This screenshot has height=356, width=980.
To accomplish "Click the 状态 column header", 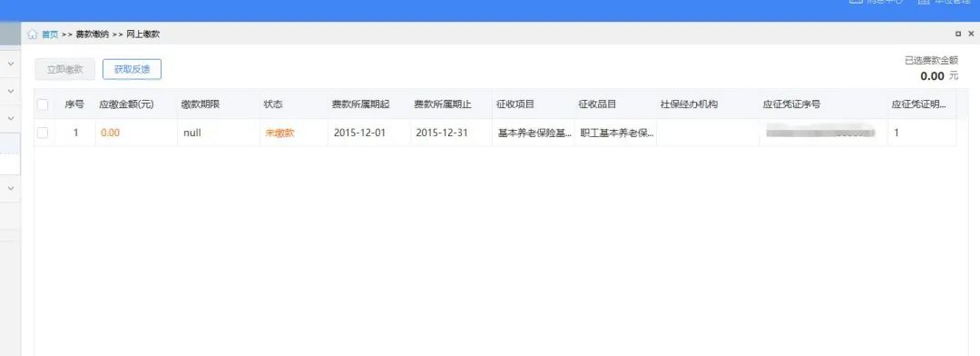I will [273, 104].
